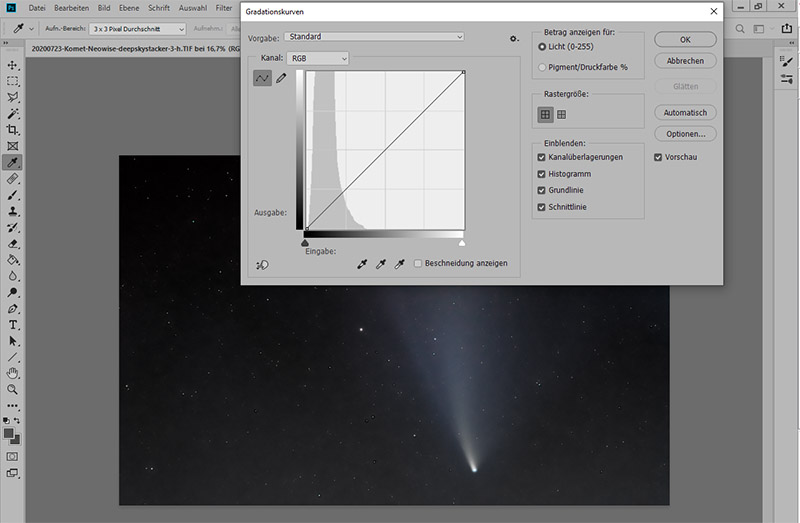Click the Automatisch button
The width and height of the screenshot is (800, 523).
click(x=685, y=112)
